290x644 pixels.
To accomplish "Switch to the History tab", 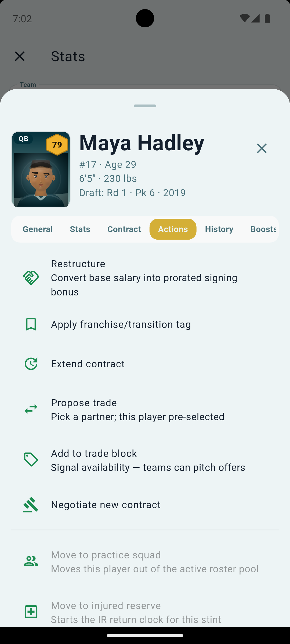I will (219, 229).
